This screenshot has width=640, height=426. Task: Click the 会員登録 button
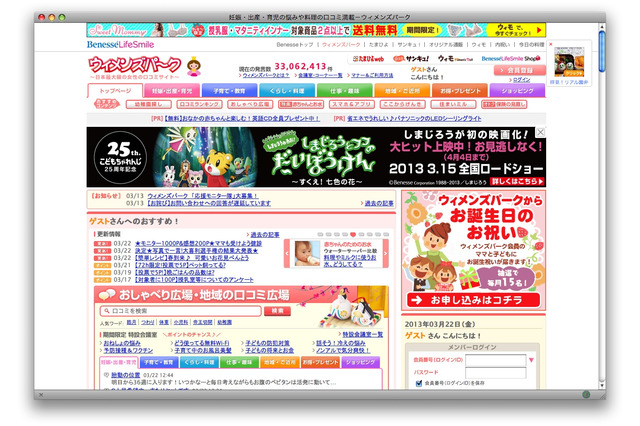click(x=520, y=70)
